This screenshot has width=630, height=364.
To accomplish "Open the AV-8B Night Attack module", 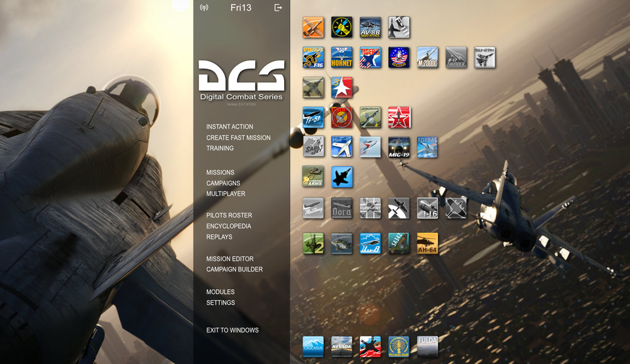I will click(370, 28).
